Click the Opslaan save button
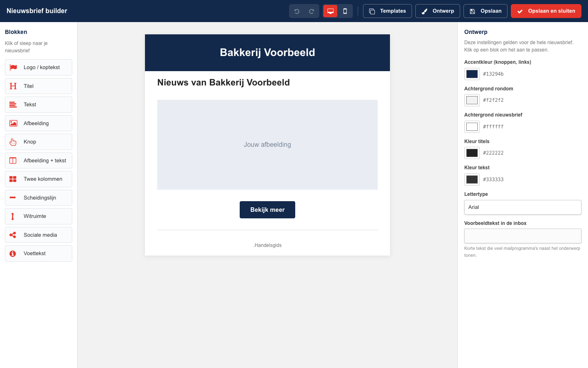Screen dimensions: 588x368 click(486, 11)
